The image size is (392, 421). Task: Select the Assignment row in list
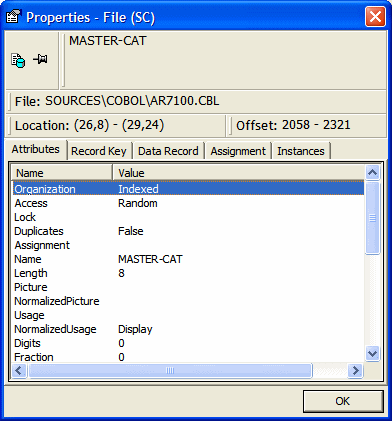[x=188, y=245]
